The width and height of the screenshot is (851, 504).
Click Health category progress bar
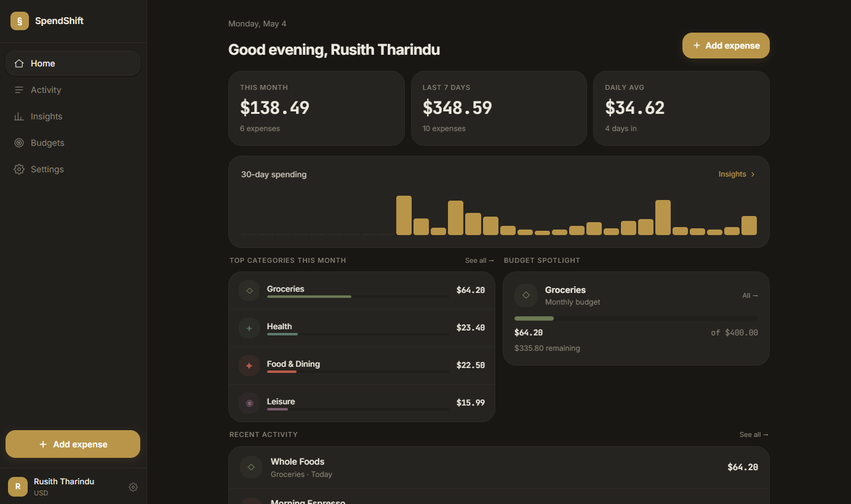(358, 334)
